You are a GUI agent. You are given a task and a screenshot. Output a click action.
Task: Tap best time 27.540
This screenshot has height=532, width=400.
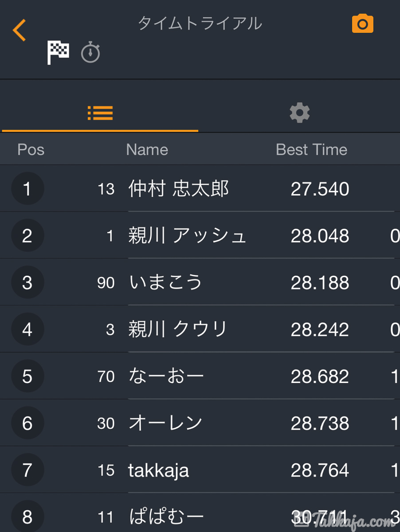point(320,189)
